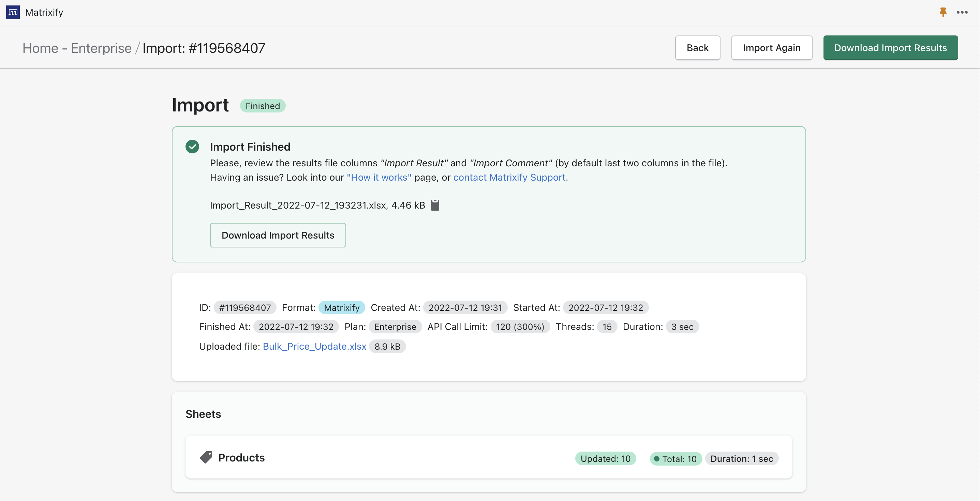980x501 pixels.
Task: Click the Updated: 10 badge
Action: tap(605, 459)
